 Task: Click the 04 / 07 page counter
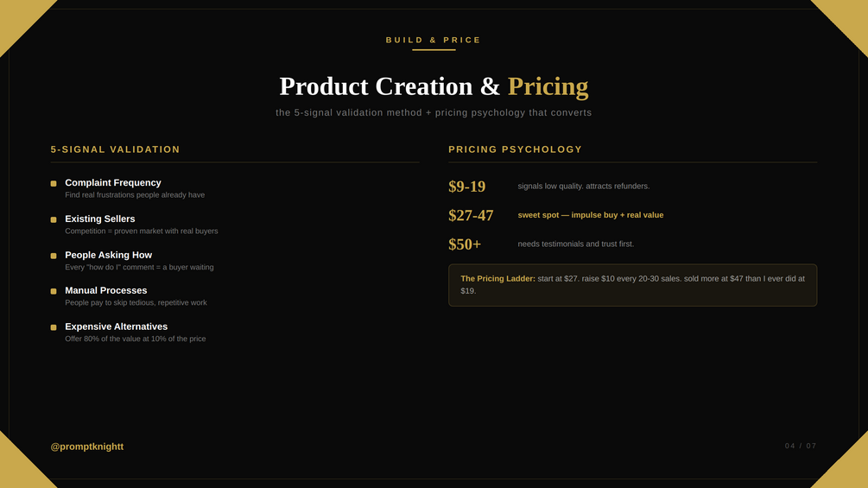(801, 446)
